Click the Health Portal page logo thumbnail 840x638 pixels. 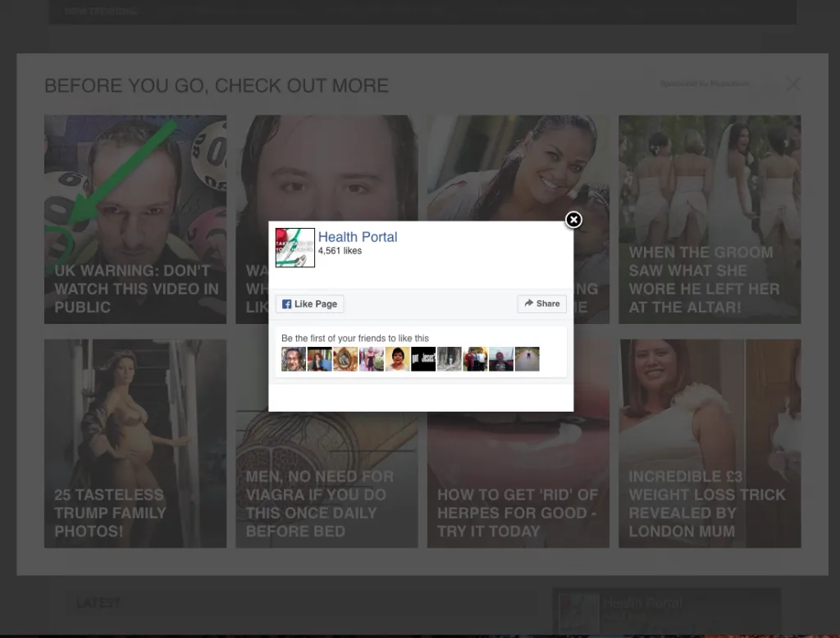[x=295, y=248]
